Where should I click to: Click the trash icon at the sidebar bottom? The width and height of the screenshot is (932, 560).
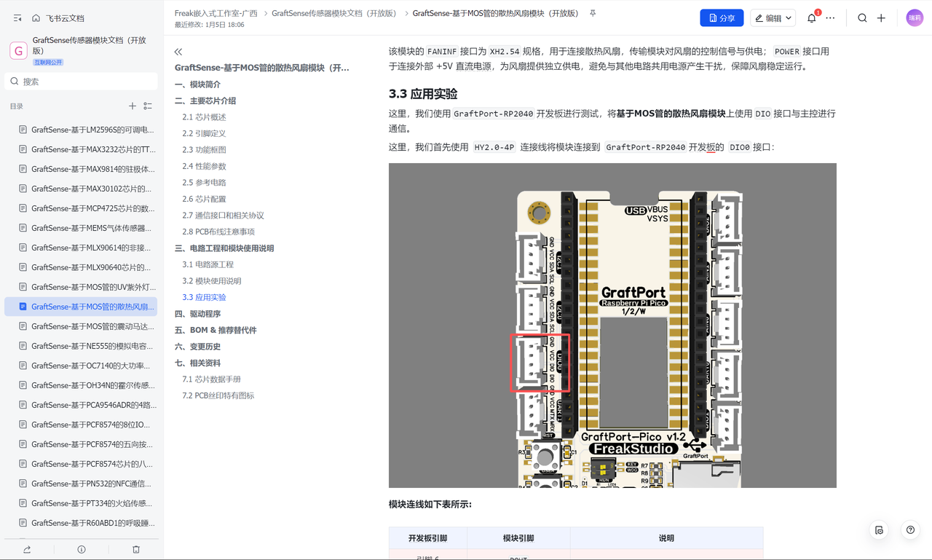[x=136, y=549]
